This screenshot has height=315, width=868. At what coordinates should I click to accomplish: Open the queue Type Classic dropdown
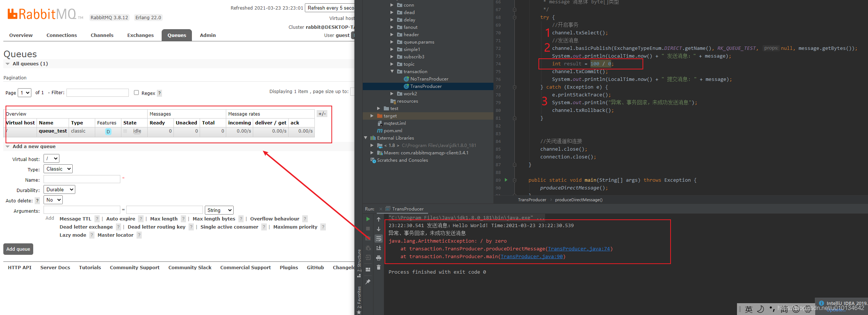coord(58,169)
